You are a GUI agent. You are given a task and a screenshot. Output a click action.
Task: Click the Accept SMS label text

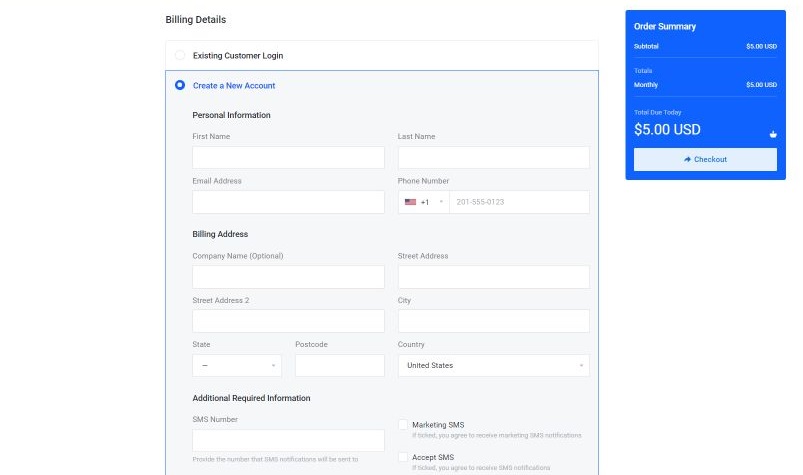pos(433,457)
